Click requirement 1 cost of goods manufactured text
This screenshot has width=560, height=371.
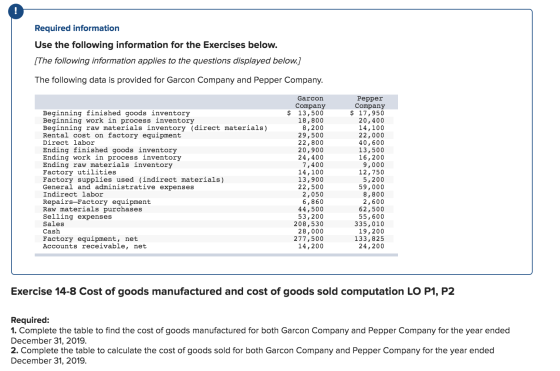[260, 335]
